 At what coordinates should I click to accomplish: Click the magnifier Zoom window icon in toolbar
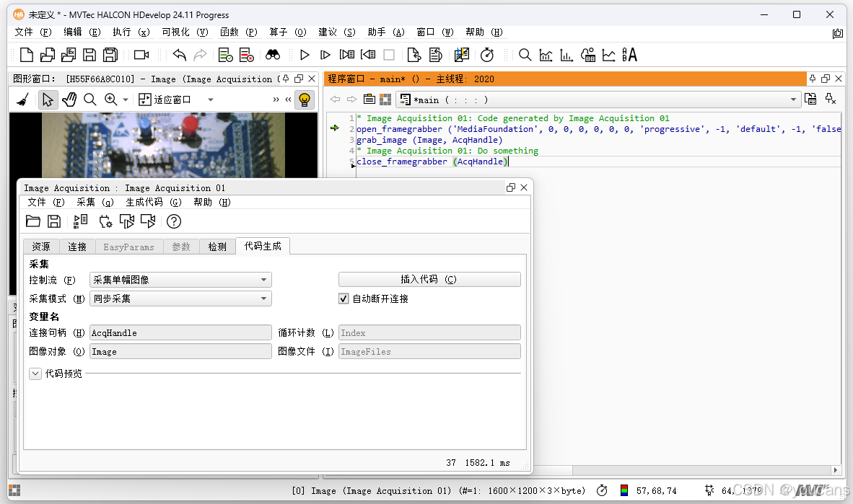[525, 55]
